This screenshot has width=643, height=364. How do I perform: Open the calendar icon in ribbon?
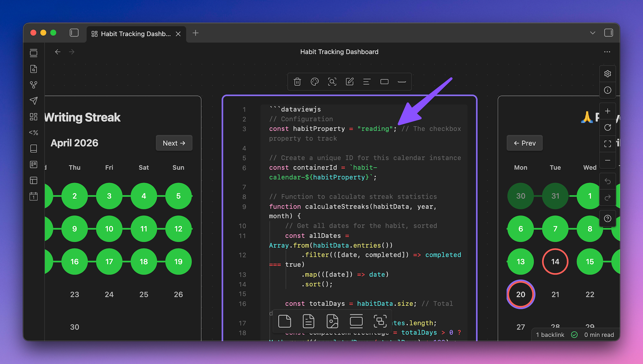click(34, 196)
